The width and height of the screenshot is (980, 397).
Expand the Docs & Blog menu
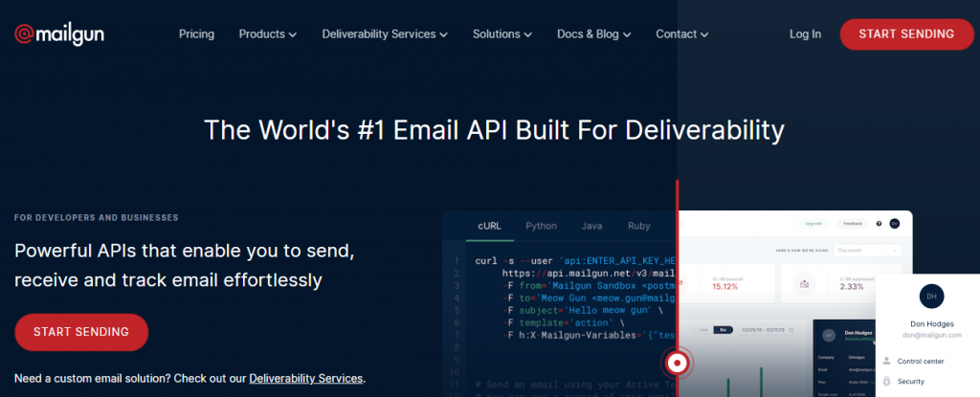pyautogui.click(x=593, y=34)
